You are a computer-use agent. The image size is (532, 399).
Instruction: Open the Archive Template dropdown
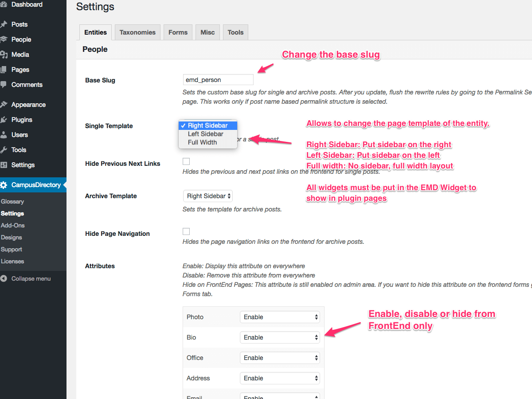click(207, 196)
